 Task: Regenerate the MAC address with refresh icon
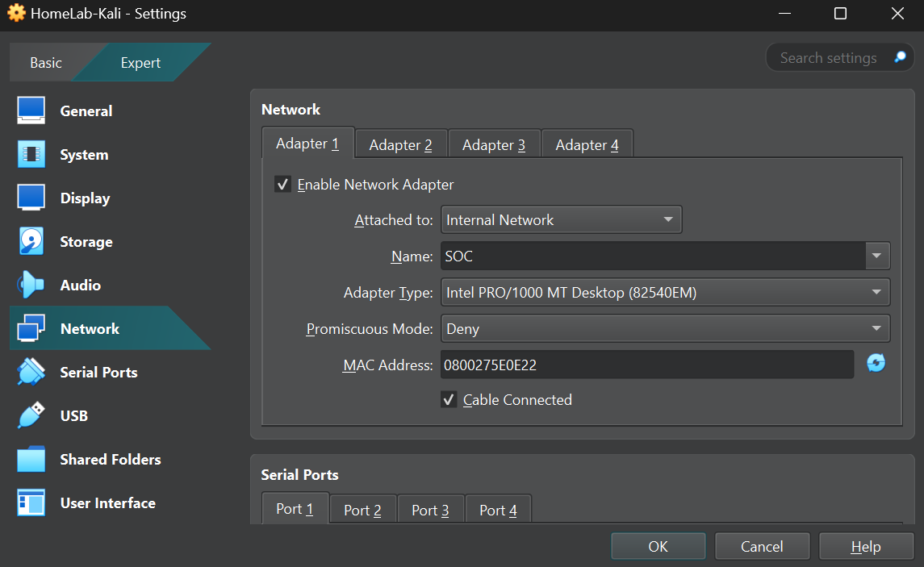(876, 364)
